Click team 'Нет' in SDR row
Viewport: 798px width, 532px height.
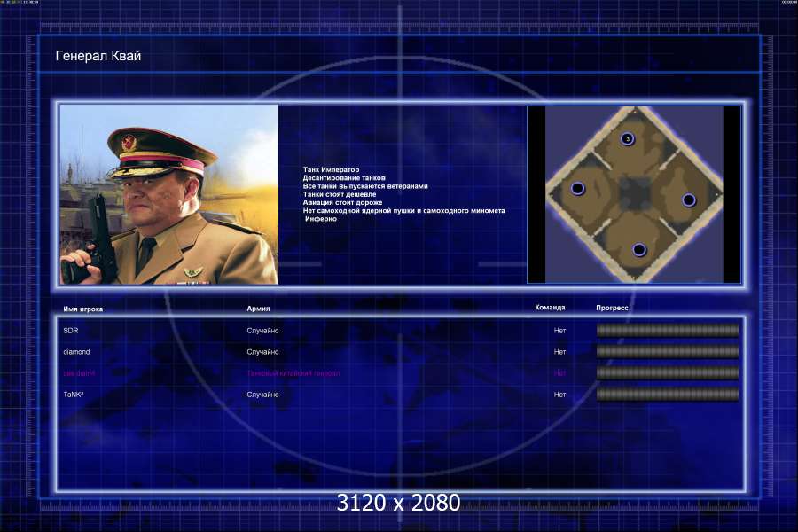559,331
